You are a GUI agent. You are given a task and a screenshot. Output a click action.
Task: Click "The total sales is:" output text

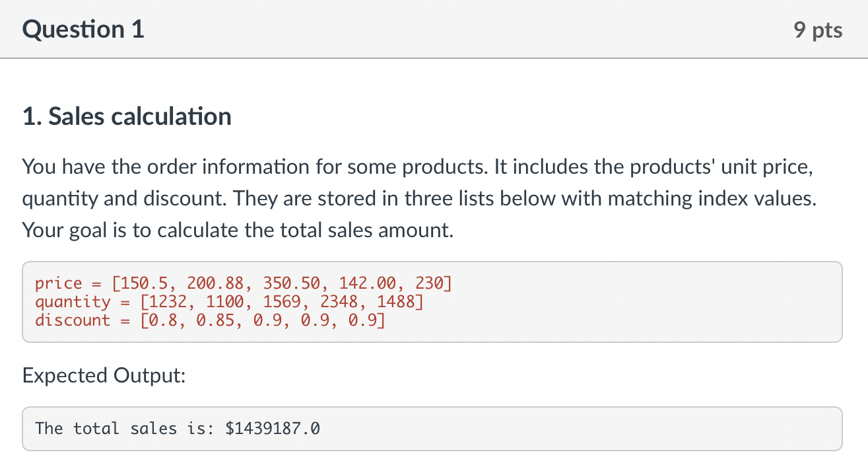point(125,429)
